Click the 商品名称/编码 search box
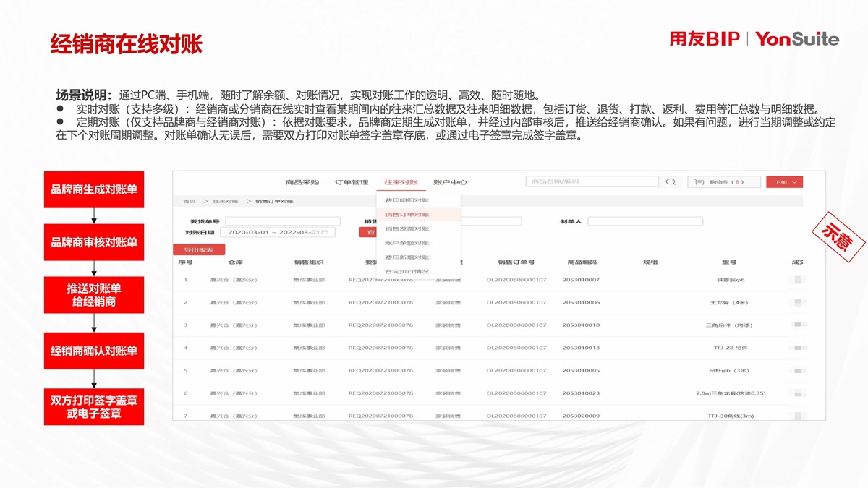The width and height of the screenshot is (868, 488). [x=592, y=182]
